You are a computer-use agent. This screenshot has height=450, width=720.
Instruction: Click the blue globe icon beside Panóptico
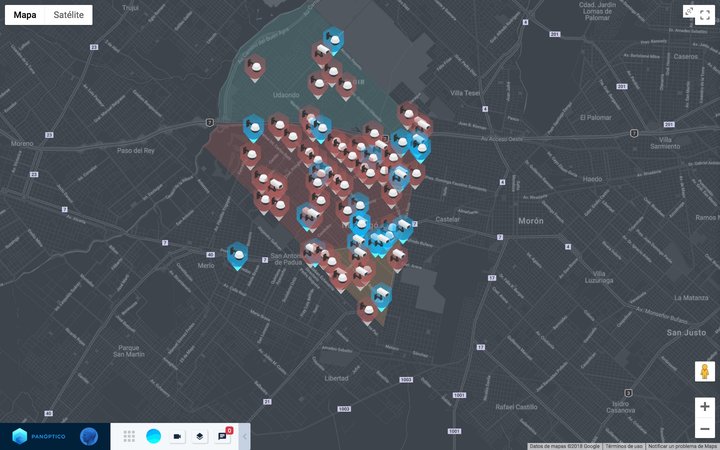coord(89,436)
